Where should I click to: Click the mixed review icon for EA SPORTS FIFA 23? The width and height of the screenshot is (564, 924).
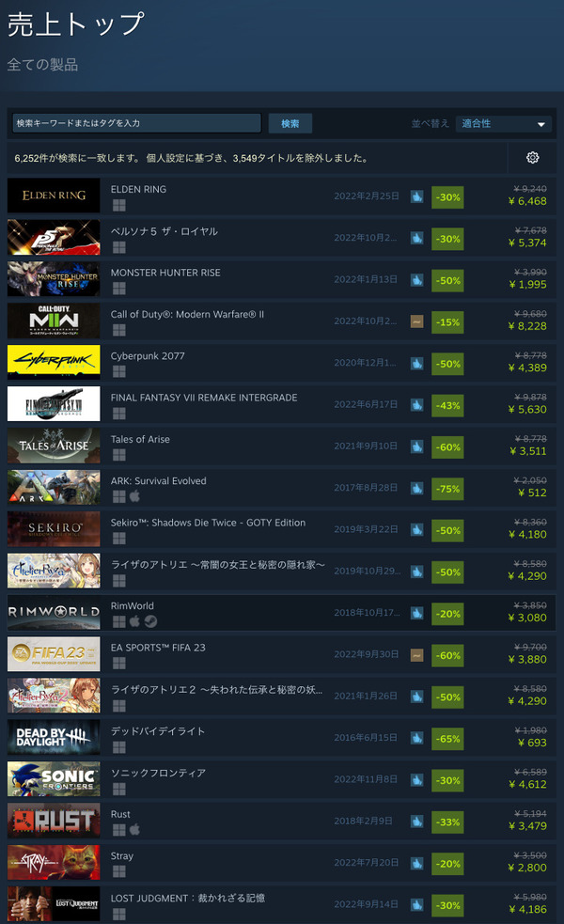click(x=416, y=655)
